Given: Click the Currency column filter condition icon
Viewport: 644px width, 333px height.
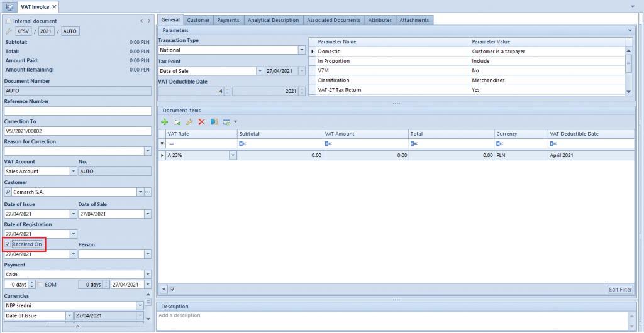Looking at the screenshot, I should [x=499, y=144].
